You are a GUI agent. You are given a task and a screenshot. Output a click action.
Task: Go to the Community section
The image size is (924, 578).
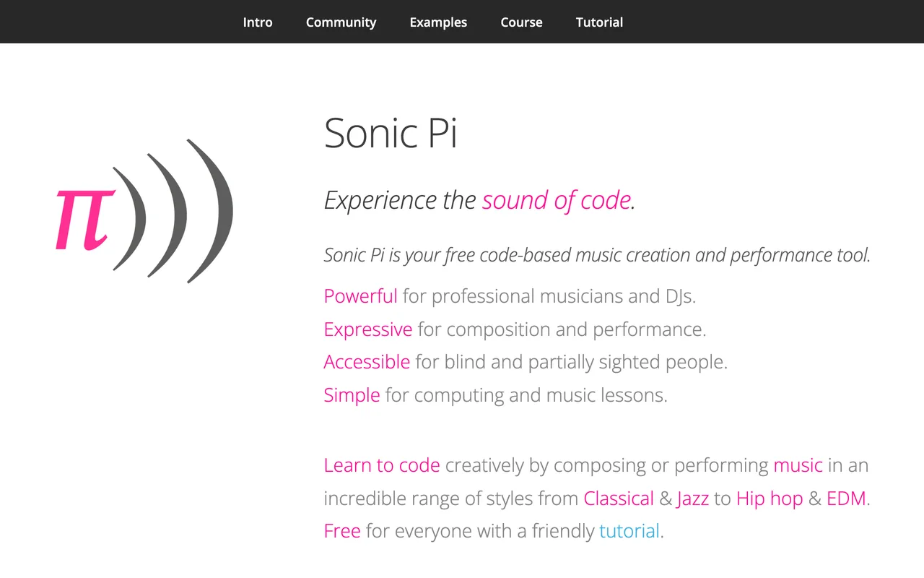(x=341, y=22)
